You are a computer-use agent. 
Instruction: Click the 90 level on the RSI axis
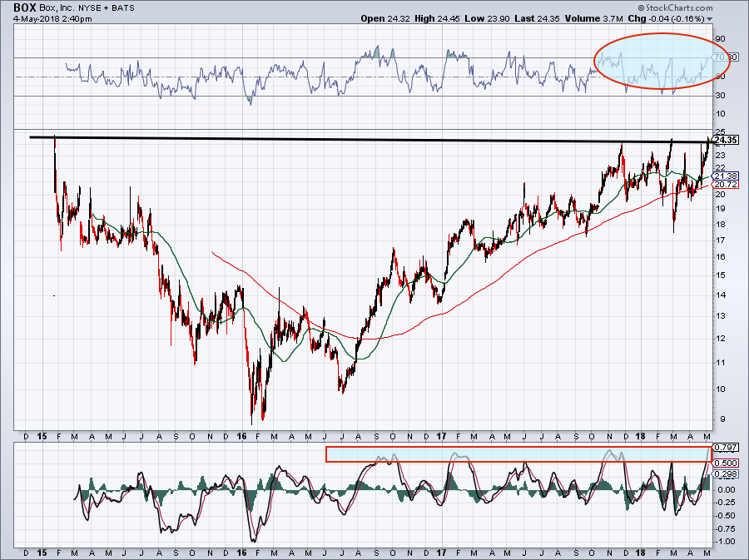[721, 38]
